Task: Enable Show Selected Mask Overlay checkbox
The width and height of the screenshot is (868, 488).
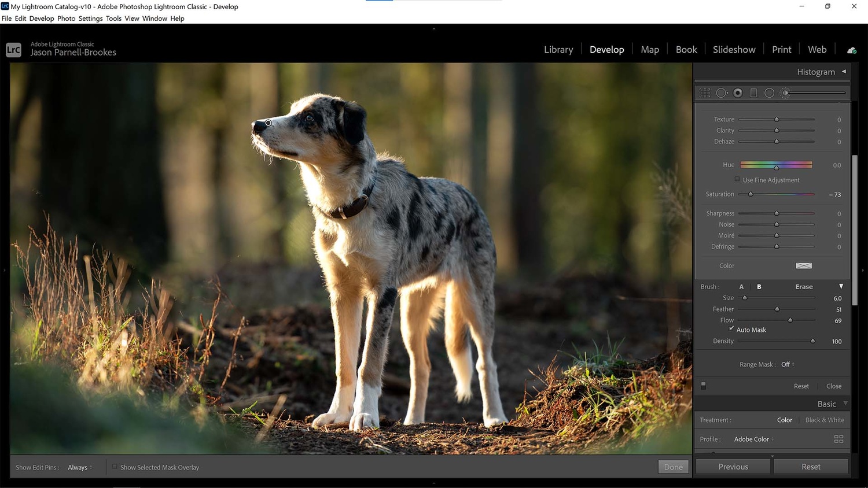Action: tap(115, 467)
